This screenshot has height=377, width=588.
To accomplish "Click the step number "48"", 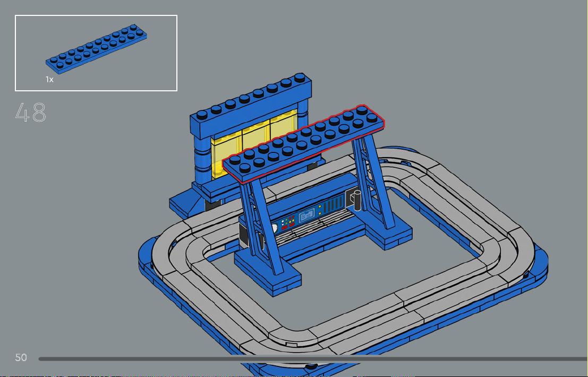I will tap(31, 113).
